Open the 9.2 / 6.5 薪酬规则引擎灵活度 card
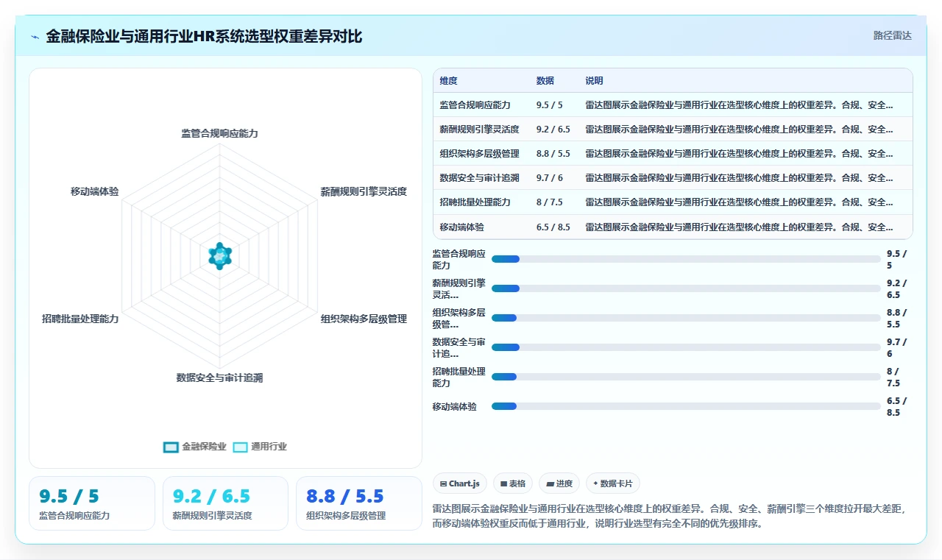The image size is (942, 560). (x=225, y=503)
